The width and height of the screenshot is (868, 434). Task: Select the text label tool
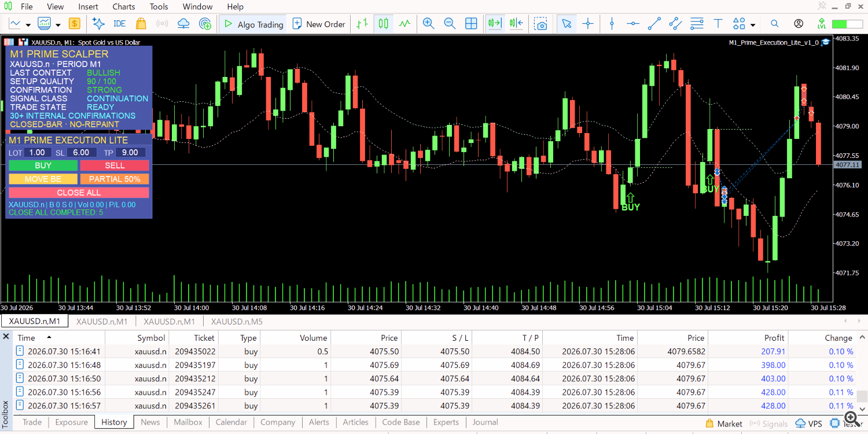[x=718, y=24]
